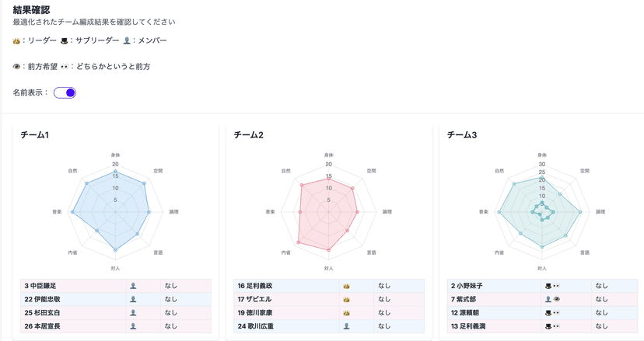Click the crown icon beside 足利義政
The height and width of the screenshot is (341, 644).
[346, 286]
